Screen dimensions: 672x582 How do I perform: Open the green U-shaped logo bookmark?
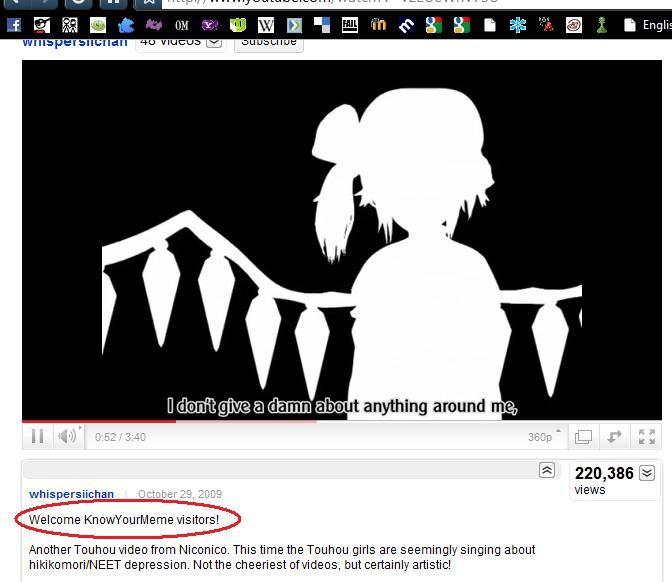click(x=238, y=25)
